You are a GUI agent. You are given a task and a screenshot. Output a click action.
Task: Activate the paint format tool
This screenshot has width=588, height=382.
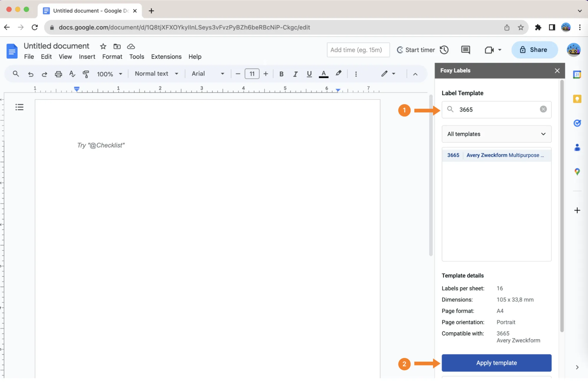click(x=86, y=74)
